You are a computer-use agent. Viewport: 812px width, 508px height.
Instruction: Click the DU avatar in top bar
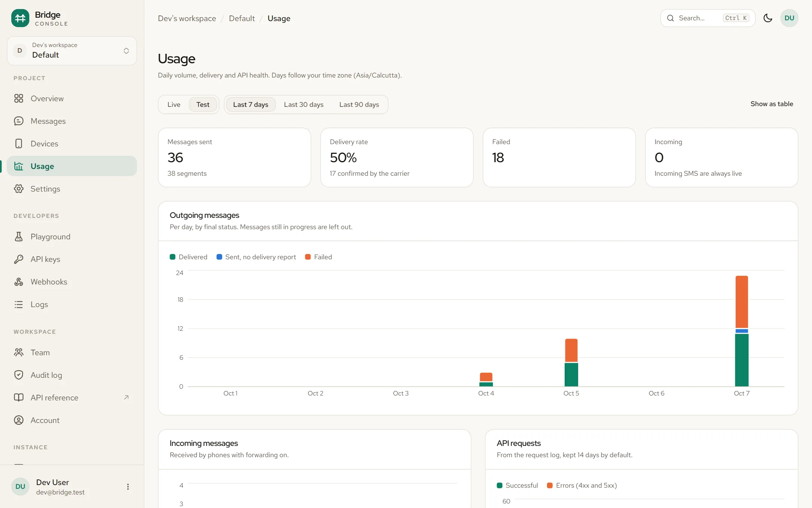[789, 18]
